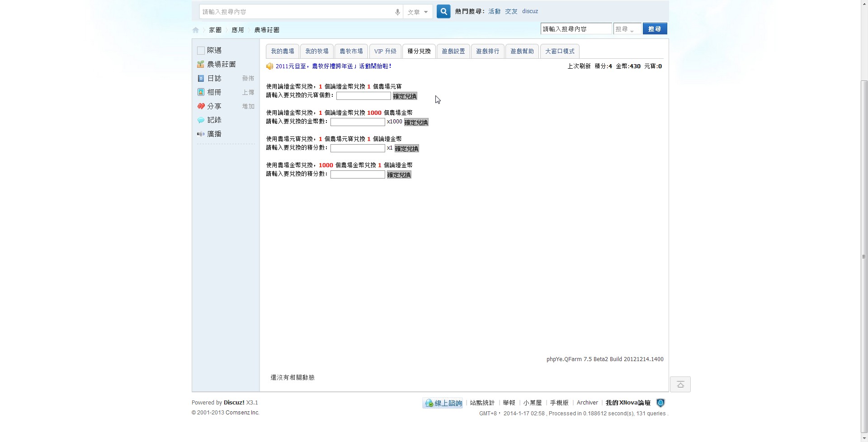Open the 文章 search type dropdown
Screen dimensions: 868x442
pos(418,12)
